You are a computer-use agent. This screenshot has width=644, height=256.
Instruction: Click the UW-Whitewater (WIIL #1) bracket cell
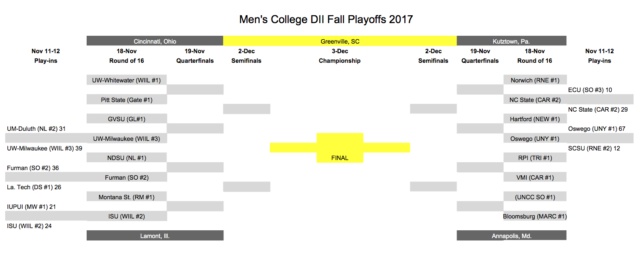click(127, 80)
